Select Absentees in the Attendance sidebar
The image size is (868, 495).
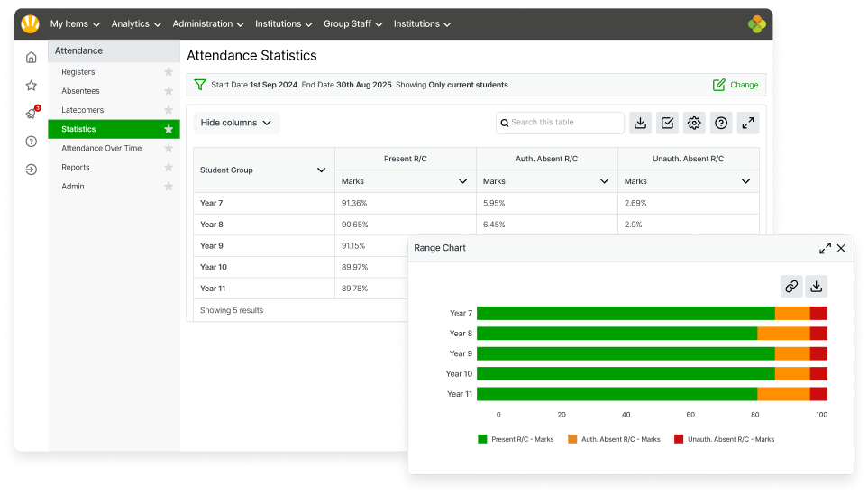(80, 91)
